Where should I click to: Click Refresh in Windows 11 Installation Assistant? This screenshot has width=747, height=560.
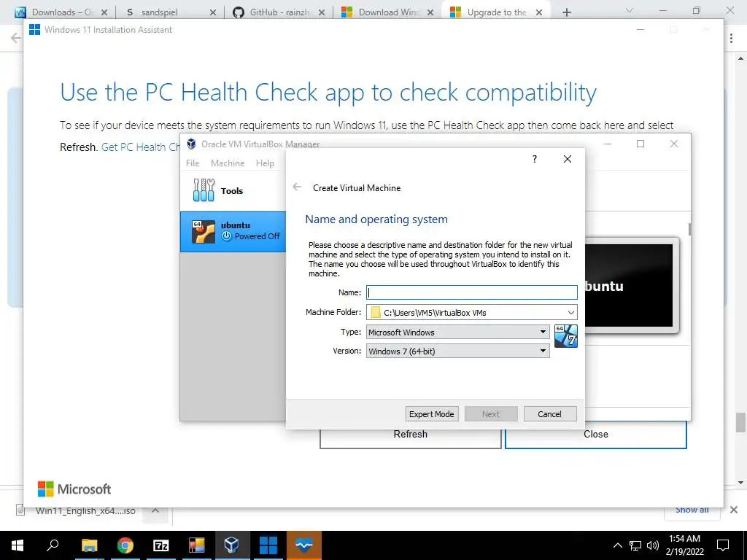click(410, 436)
